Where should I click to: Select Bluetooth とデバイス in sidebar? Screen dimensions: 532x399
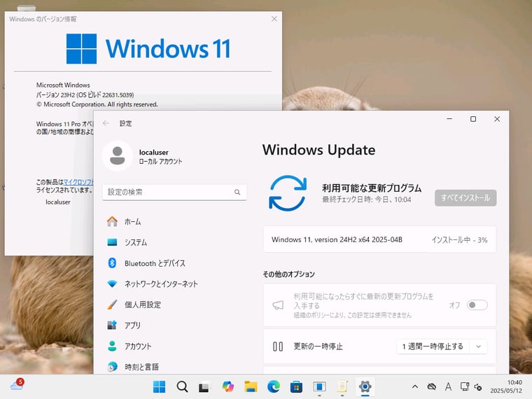pos(155,263)
